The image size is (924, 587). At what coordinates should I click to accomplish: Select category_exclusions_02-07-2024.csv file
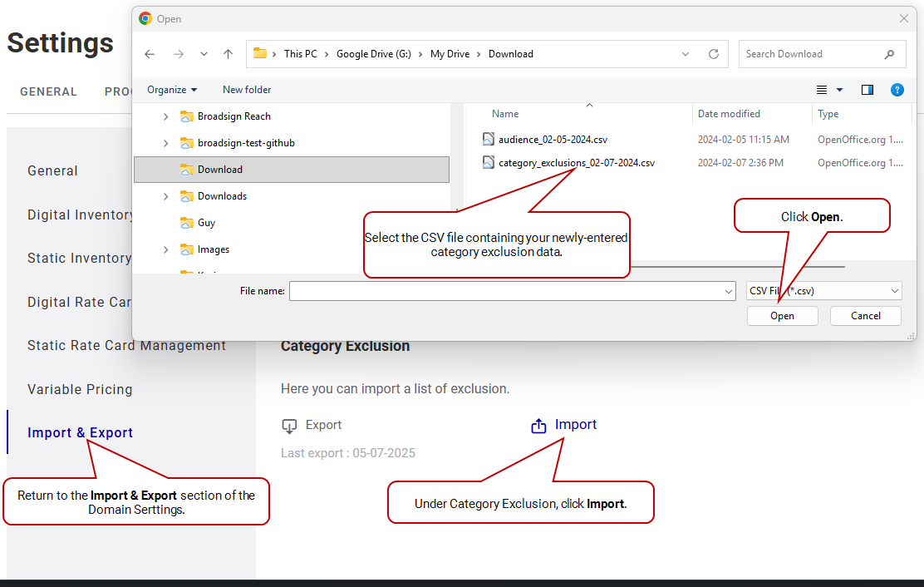click(x=576, y=163)
